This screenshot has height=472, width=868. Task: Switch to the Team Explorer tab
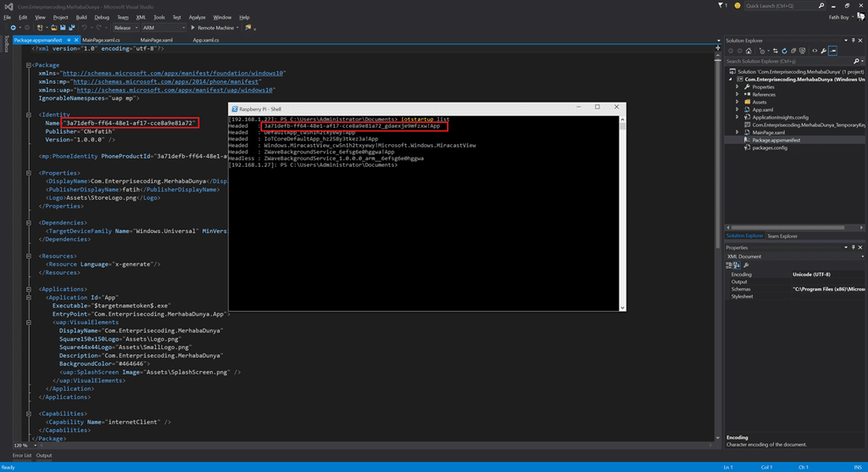[782, 236]
